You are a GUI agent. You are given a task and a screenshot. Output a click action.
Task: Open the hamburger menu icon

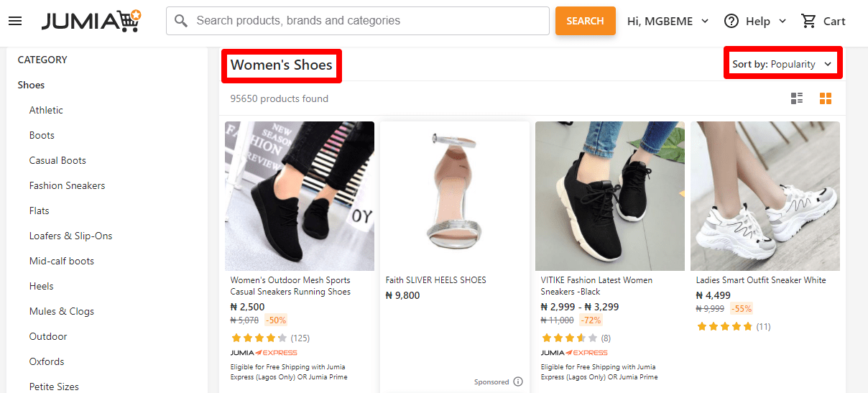click(15, 21)
